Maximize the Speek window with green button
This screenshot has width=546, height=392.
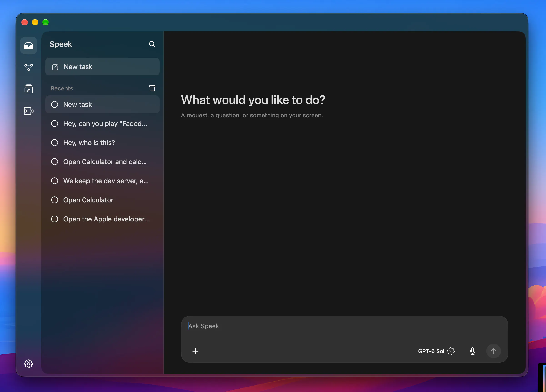point(45,22)
